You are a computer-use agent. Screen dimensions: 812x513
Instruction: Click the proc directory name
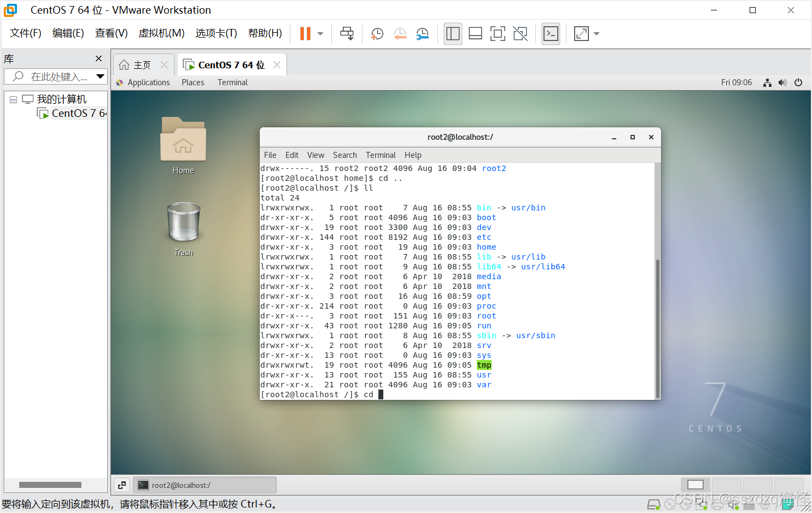coord(486,306)
